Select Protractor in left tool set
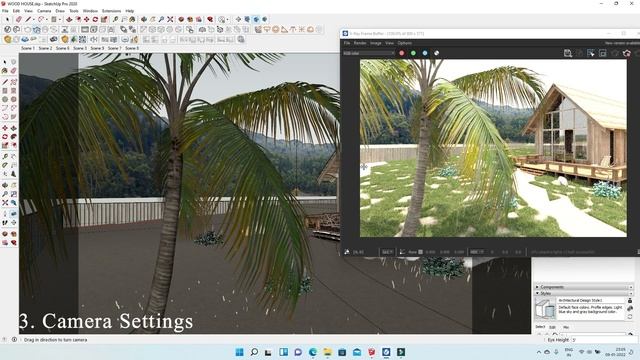Viewport: 640px width, 360px height. tap(5, 165)
